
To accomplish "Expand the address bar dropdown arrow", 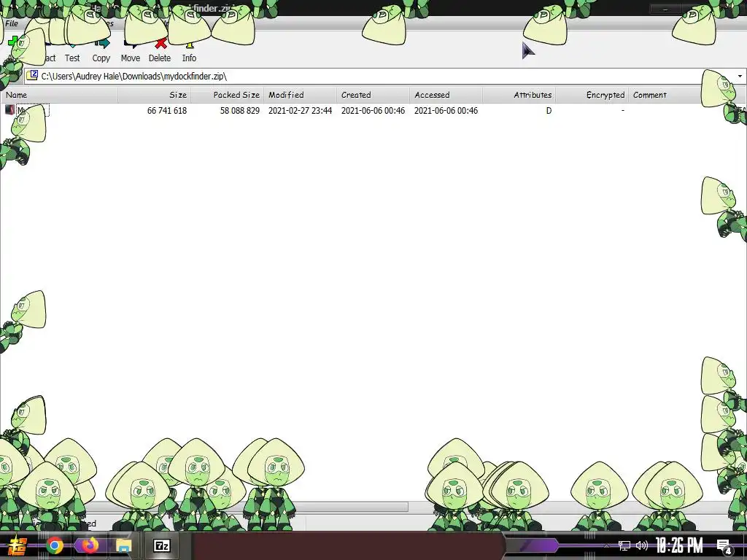I will [740, 76].
